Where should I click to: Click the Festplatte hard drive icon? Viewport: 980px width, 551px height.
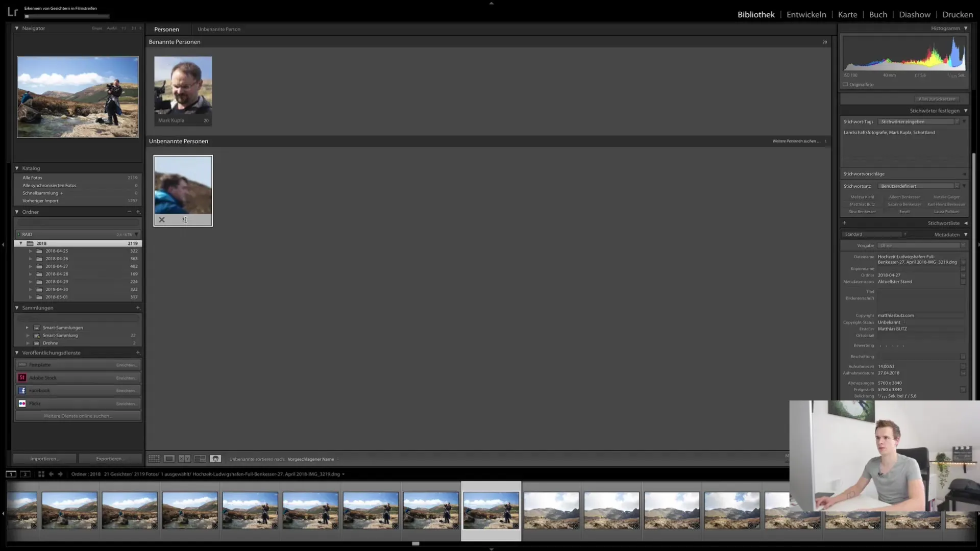22,365
